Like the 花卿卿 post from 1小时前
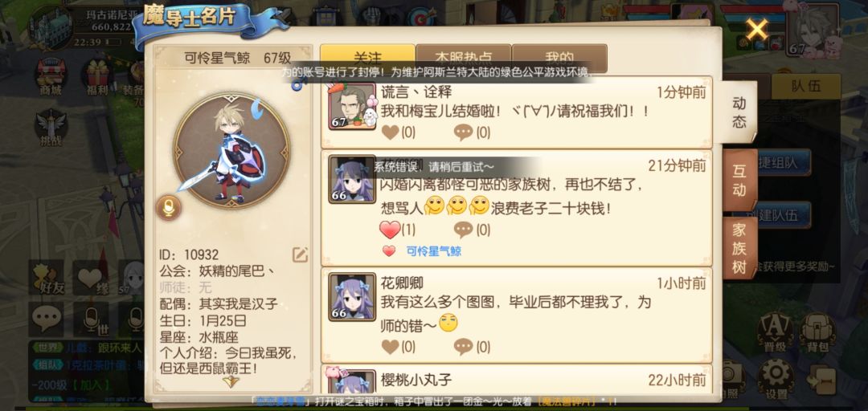The height and width of the screenshot is (411, 868). [391, 347]
